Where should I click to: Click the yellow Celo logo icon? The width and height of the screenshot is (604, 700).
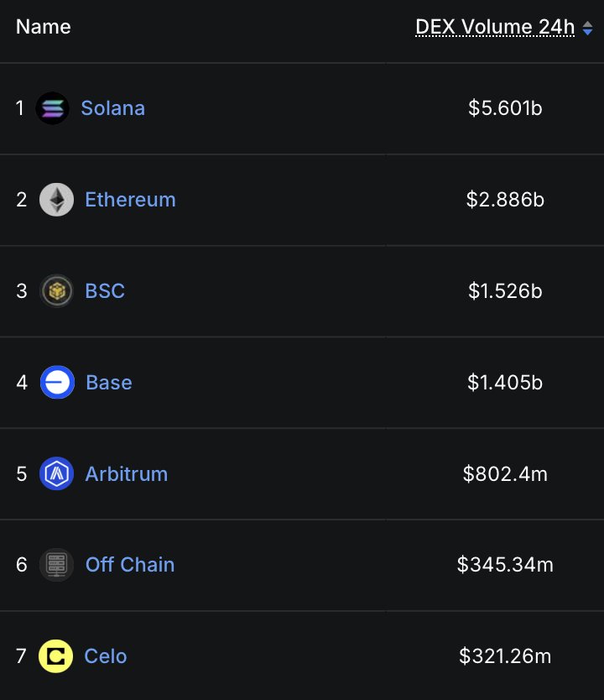click(56, 656)
